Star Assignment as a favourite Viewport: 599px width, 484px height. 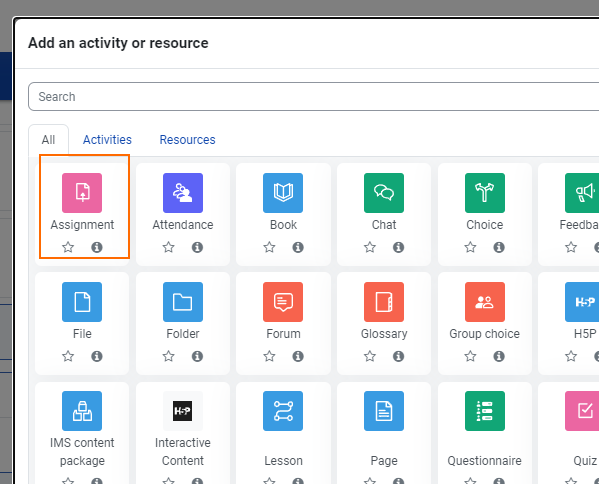tap(68, 247)
